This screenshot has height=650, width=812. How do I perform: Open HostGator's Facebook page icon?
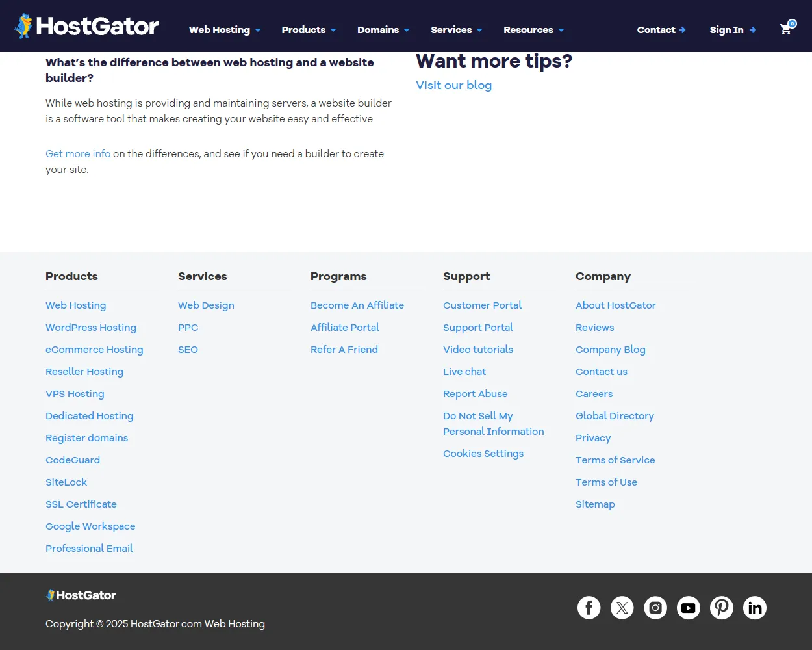click(589, 608)
